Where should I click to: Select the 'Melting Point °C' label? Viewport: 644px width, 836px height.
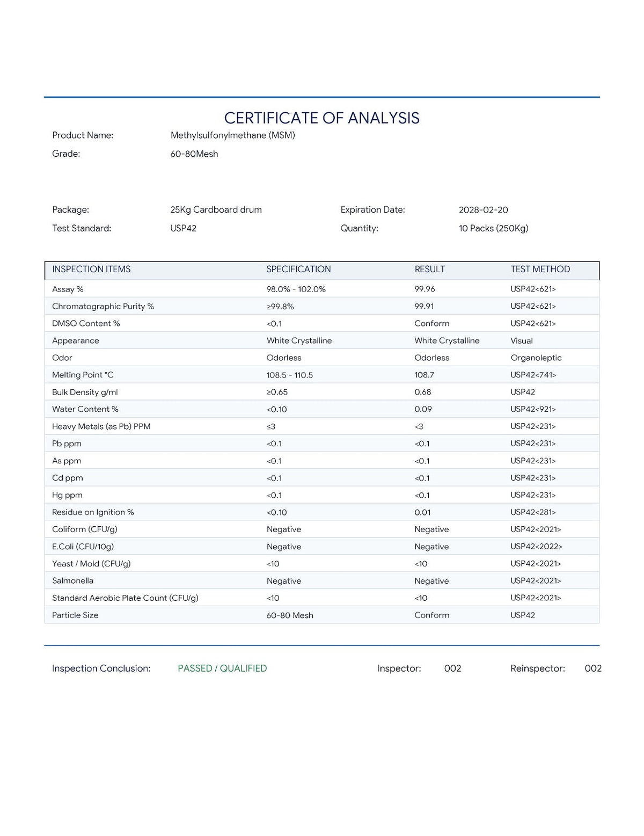(x=83, y=375)
